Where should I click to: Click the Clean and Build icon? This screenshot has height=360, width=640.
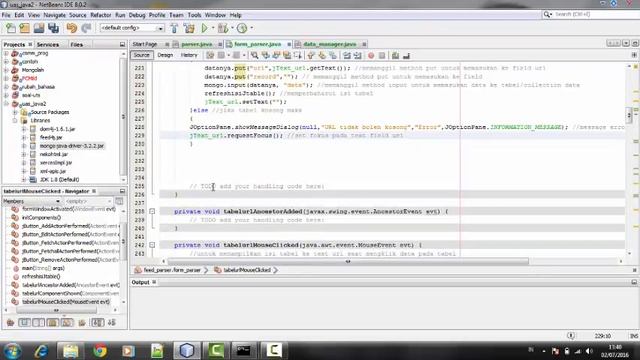pos(189,28)
